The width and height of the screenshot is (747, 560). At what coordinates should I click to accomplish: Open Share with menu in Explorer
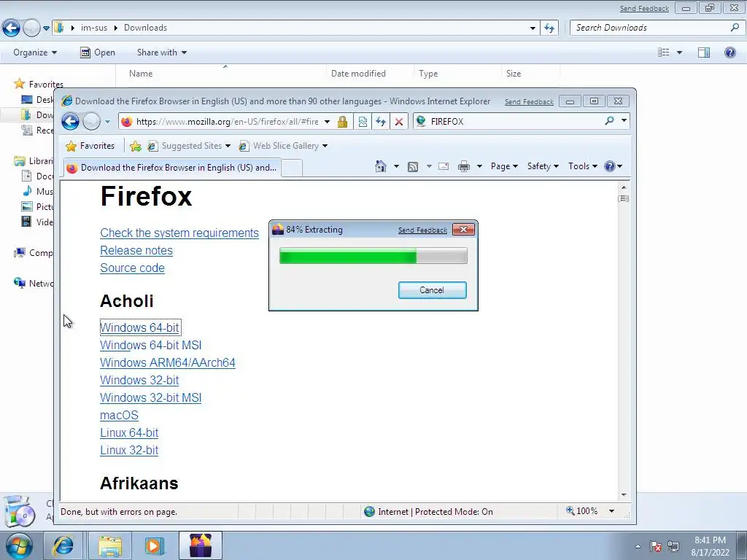point(161,52)
